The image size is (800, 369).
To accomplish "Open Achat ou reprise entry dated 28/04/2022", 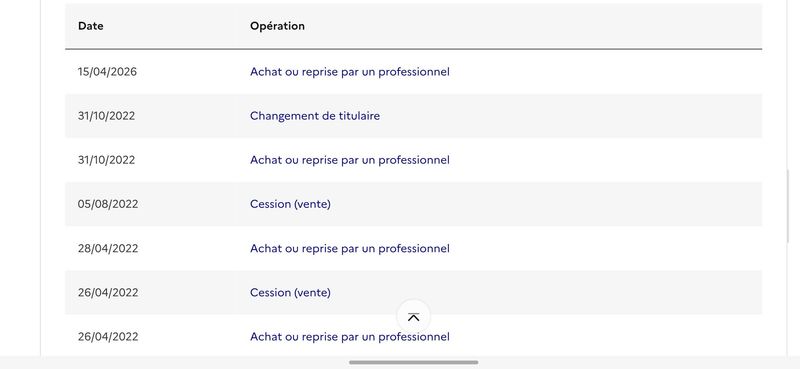I will [x=350, y=249].
